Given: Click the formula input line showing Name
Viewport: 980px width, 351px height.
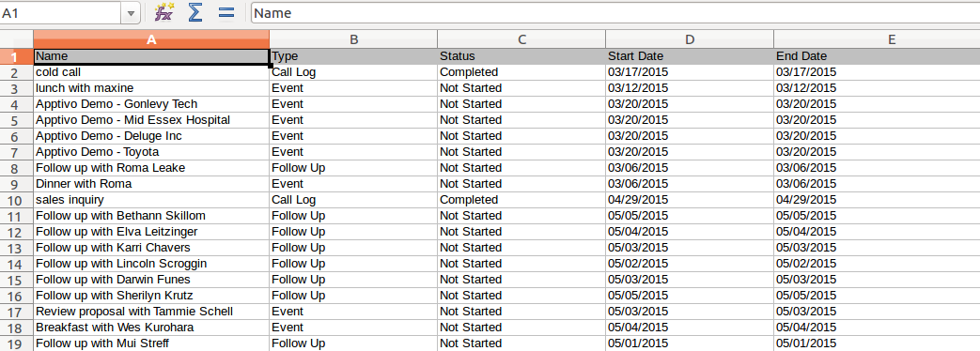Looking at the screenshot, I should (x=615, y=13).
